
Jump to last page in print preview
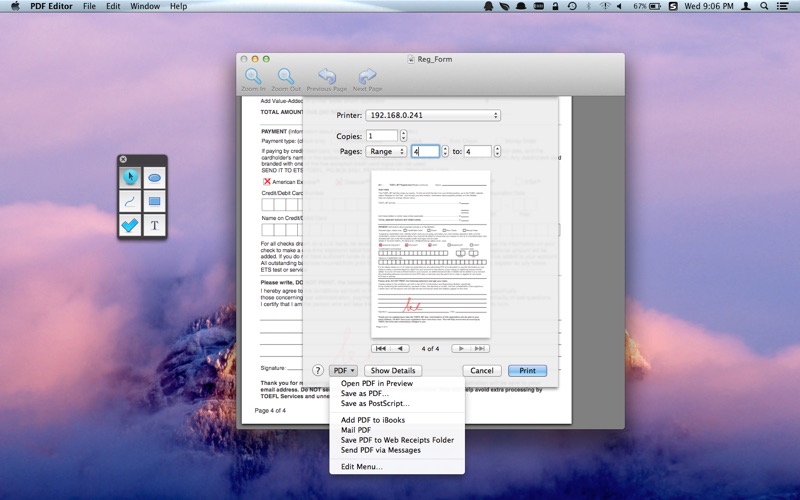click(x=480, y=348)
